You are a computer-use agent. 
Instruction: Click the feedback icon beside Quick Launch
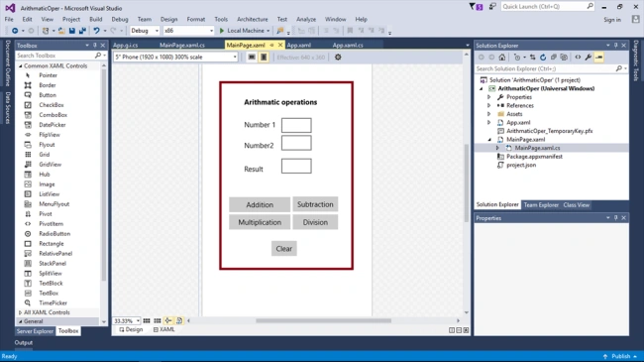(x=492, y=7)
